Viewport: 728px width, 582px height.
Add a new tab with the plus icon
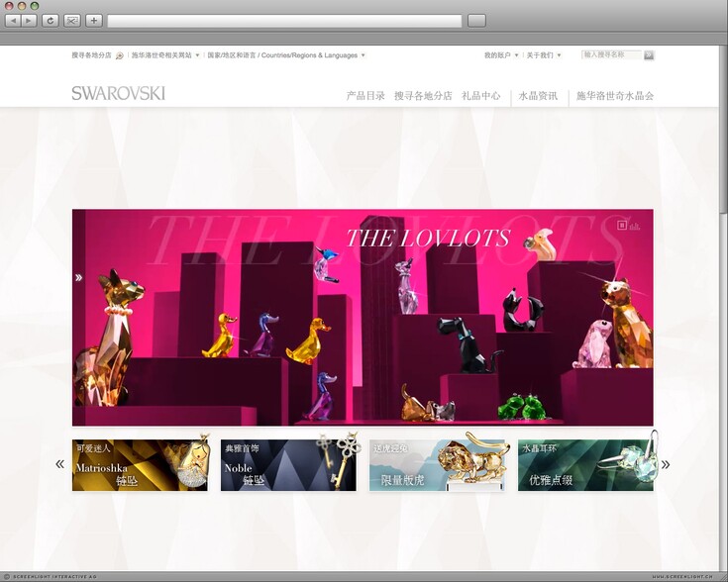click(x=94, y=21)
